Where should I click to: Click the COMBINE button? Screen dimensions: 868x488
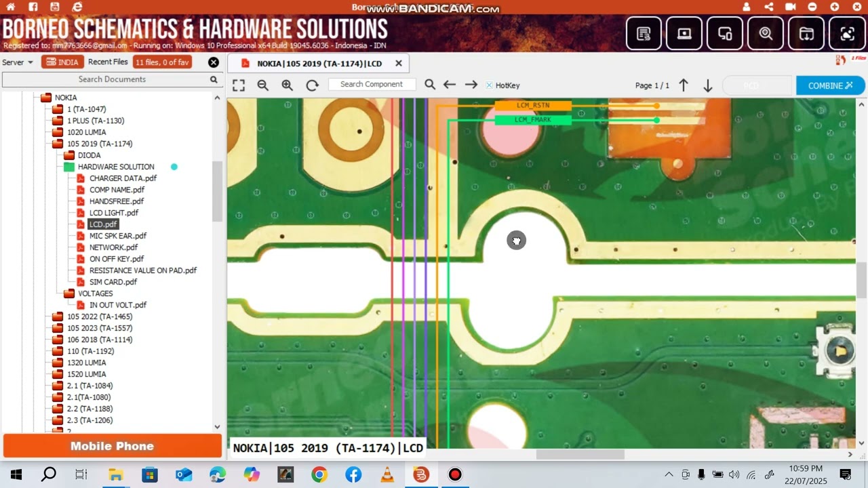[x=831, y=86]
